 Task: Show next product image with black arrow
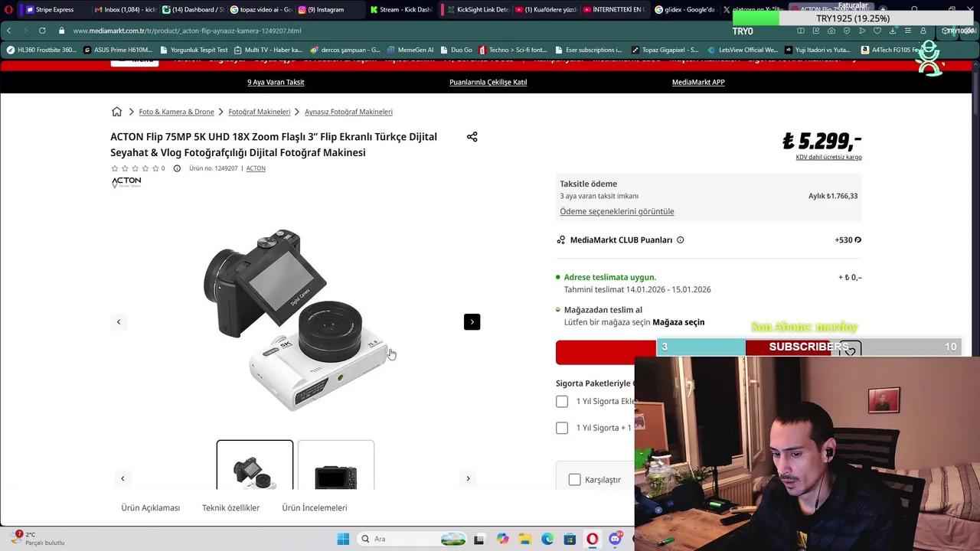coord(472,322)
